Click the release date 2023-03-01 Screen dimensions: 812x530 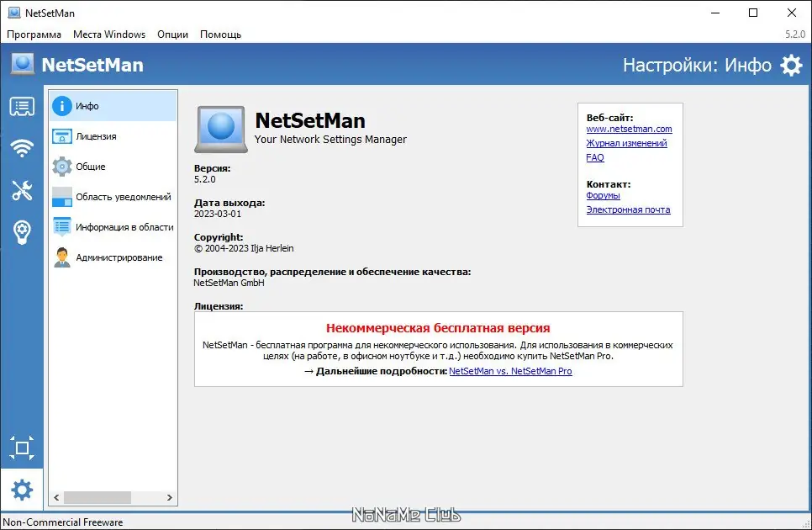point(218,214)
